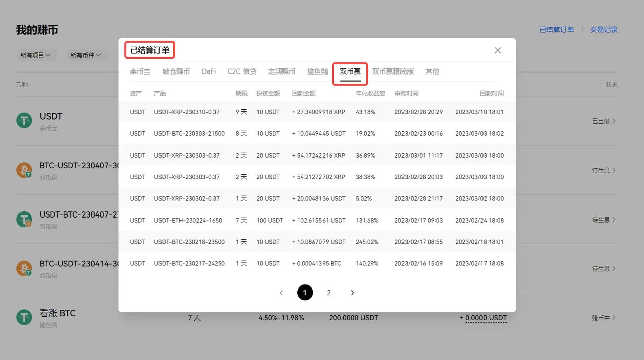Open the 所有币种 filter dropdown
Viewport: 644px width, 360px height.
pos(87,55)
